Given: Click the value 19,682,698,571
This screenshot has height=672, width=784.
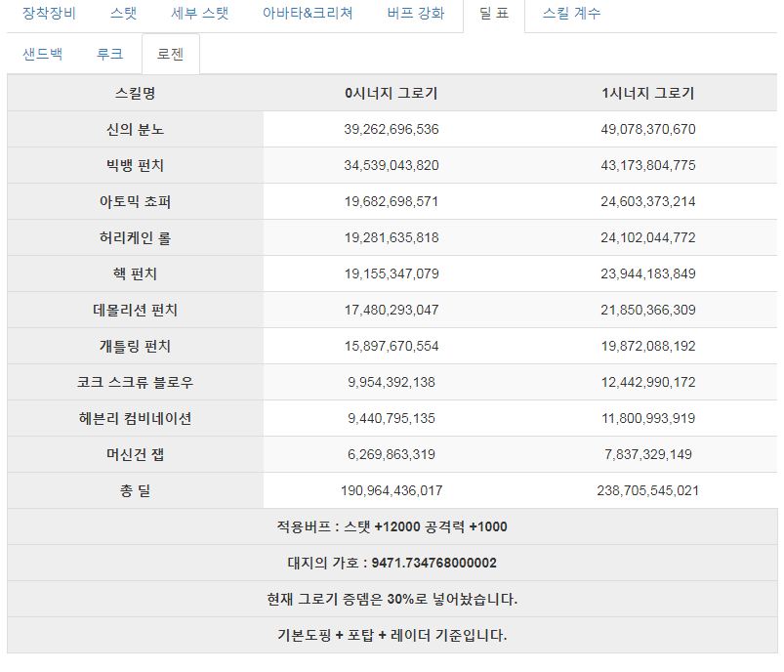Looking at the screenshot, I should [x=391, y=201].
